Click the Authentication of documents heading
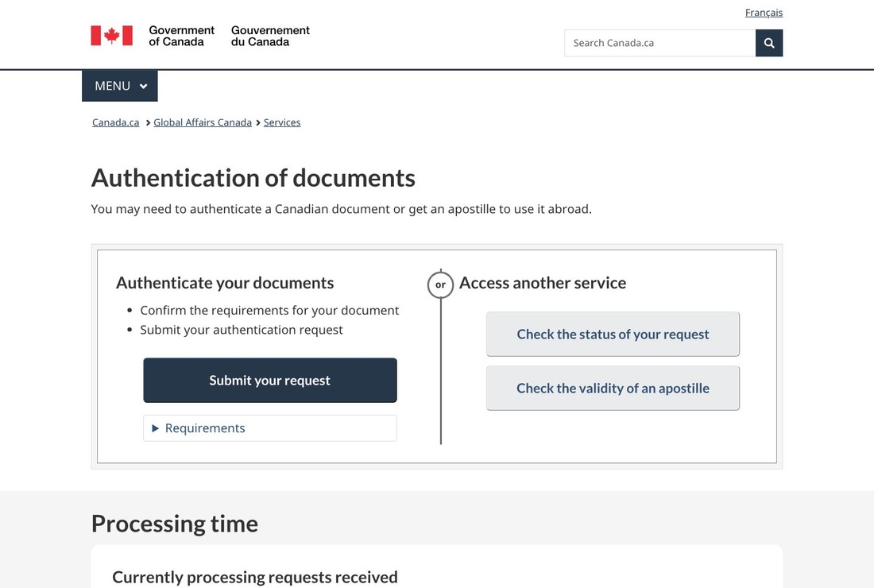Screen dimensions: 874x588 (x=253, y=178)
